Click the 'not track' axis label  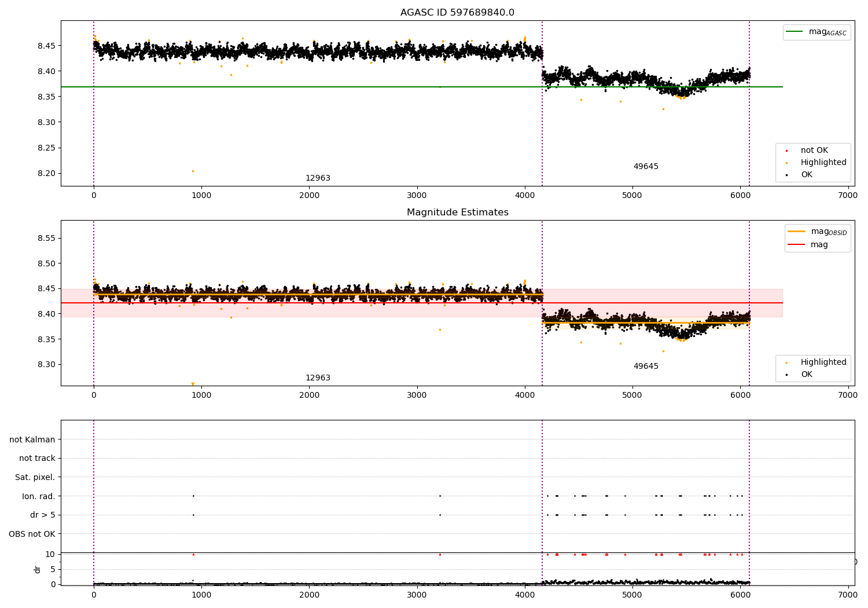pyautogui.click(x=37, y=458)
